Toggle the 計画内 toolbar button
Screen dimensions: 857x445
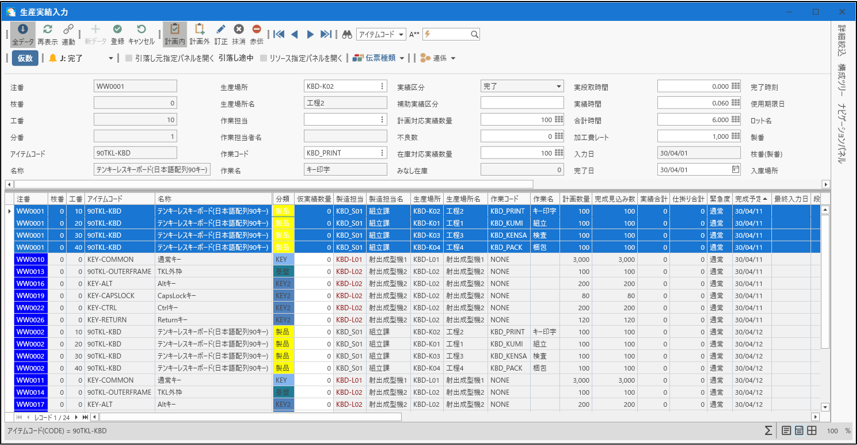[174, 34]
